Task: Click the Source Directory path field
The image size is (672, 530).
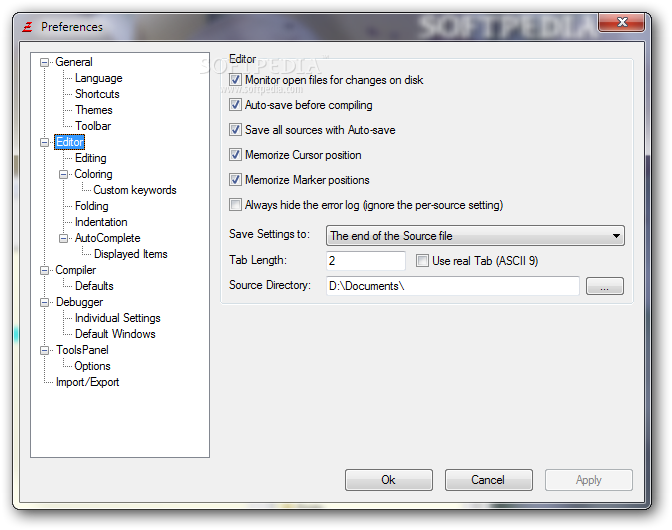Action: 453,286
